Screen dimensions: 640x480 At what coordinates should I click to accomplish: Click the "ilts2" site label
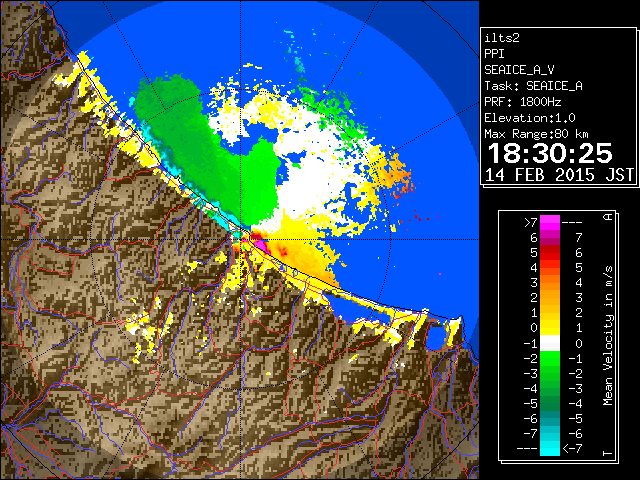pyautogui.click(x=502, y=38)
